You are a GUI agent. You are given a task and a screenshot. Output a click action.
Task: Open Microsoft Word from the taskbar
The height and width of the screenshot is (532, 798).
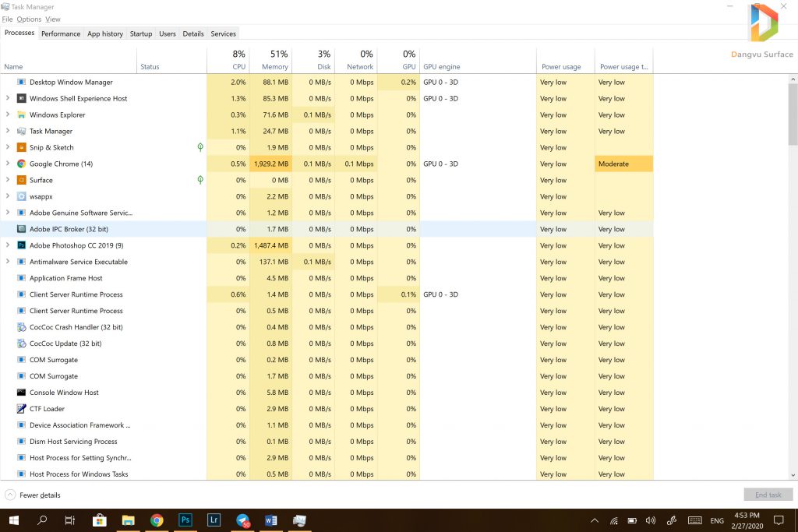271,520
